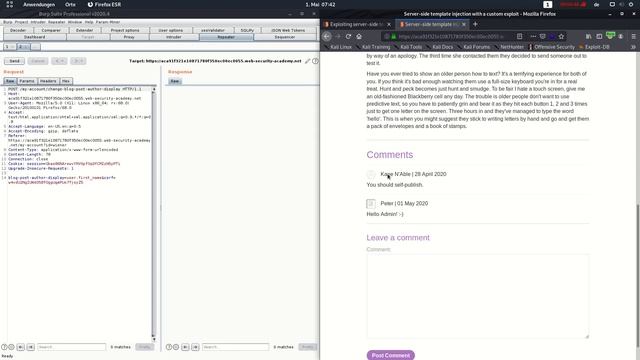Viewport: 640px width, 360px height.
Task: Switch to the Comparer tab
Action: [51, 30]
